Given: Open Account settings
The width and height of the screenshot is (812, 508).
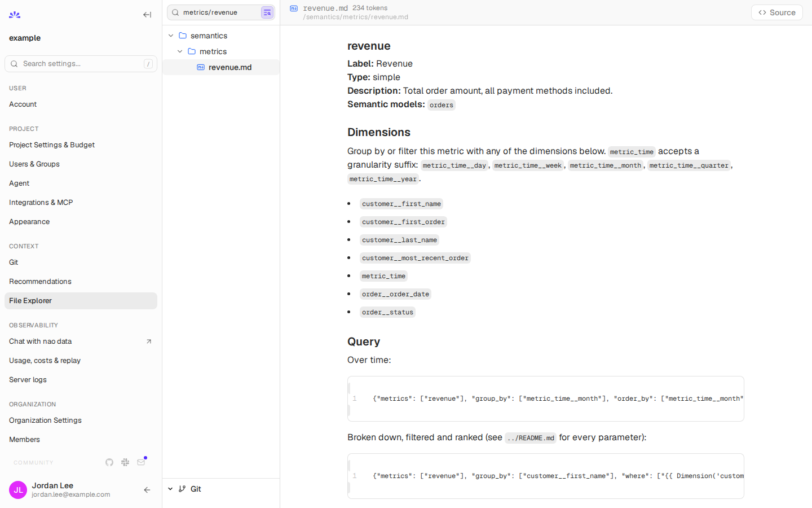Looking at the screenshot, I should coord(81,104).
